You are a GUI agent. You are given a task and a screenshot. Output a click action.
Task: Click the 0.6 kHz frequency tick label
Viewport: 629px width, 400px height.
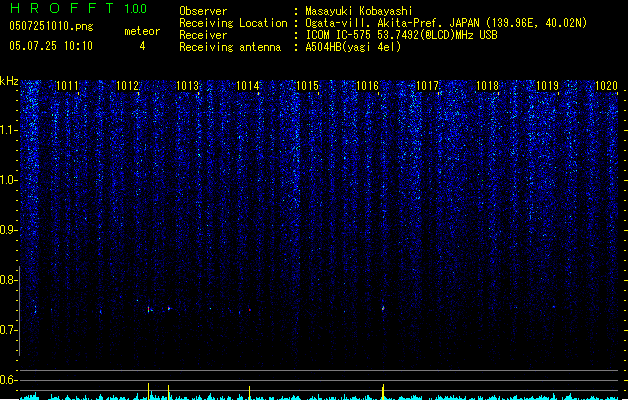[x=8, y=380]
